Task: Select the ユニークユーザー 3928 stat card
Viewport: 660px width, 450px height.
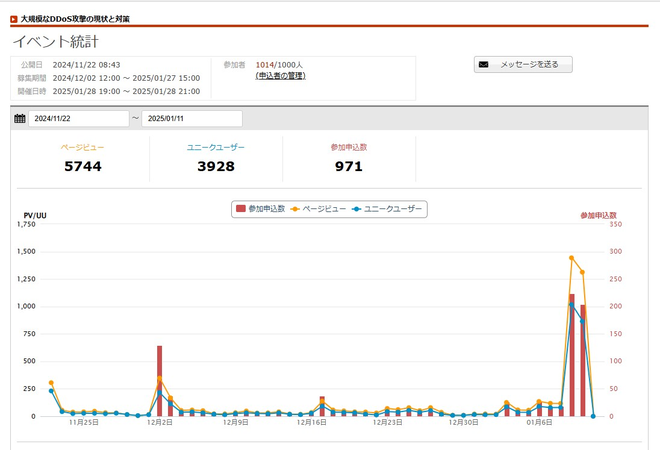Action: coord(216,159)
